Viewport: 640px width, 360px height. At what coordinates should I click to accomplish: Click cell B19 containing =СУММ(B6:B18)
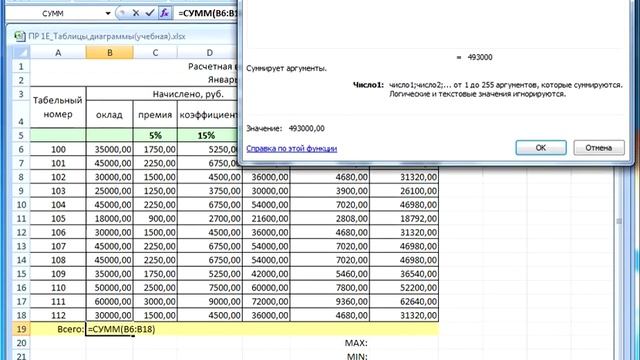(x=109, y=329)
